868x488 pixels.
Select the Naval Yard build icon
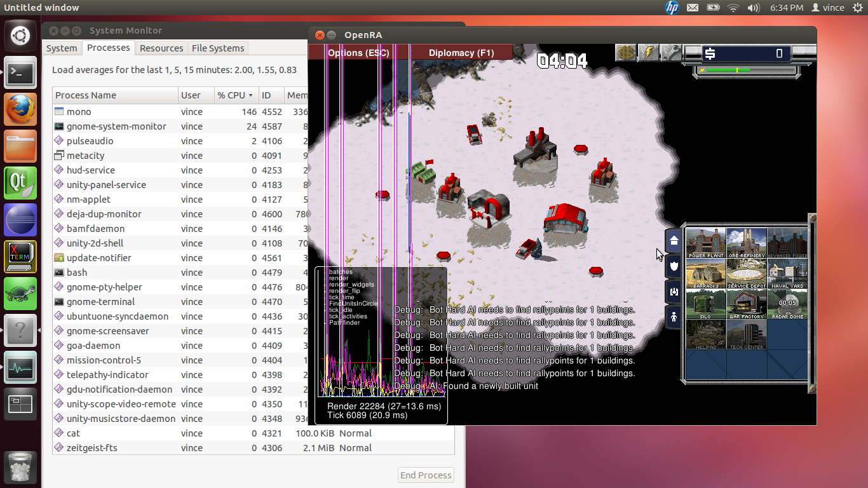coord(787,274)
